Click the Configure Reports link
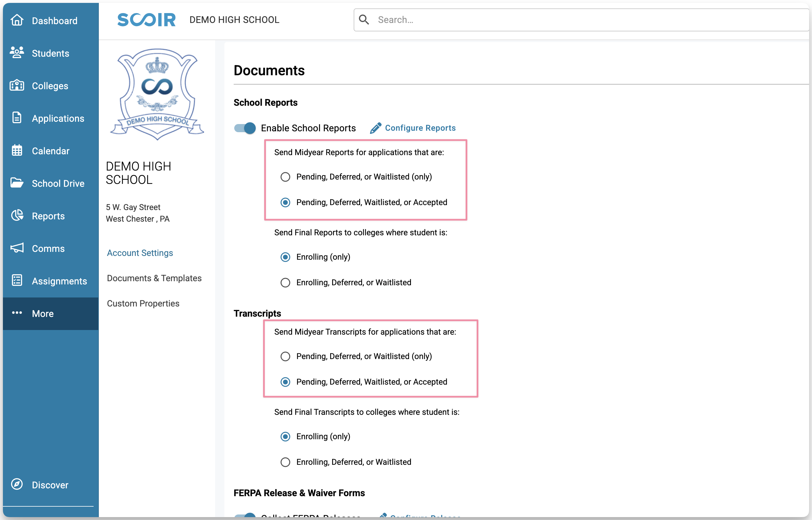This screenshot has width=812, height=520. pos(420,128)
